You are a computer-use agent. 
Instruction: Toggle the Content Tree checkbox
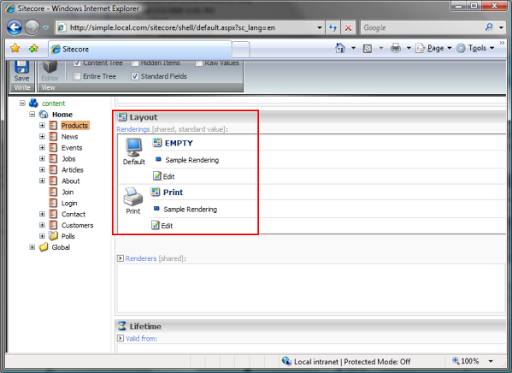77,63
